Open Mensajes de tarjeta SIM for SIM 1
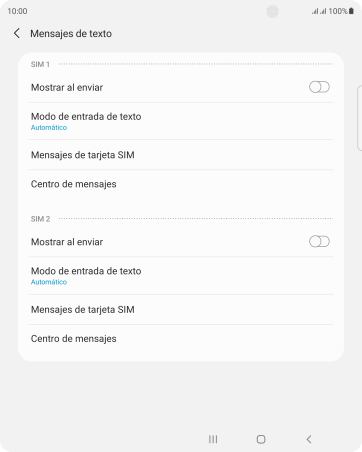 tap(181, 155)
